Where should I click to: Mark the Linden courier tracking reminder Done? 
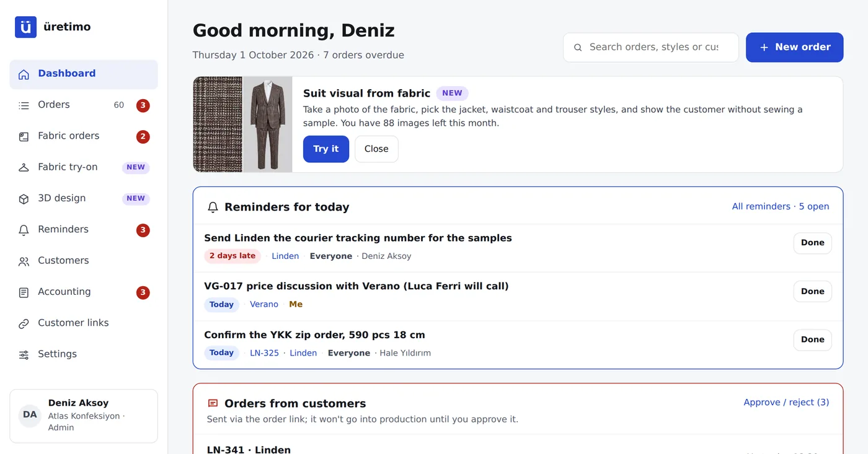pyautogui.click(x=812, y=243)
